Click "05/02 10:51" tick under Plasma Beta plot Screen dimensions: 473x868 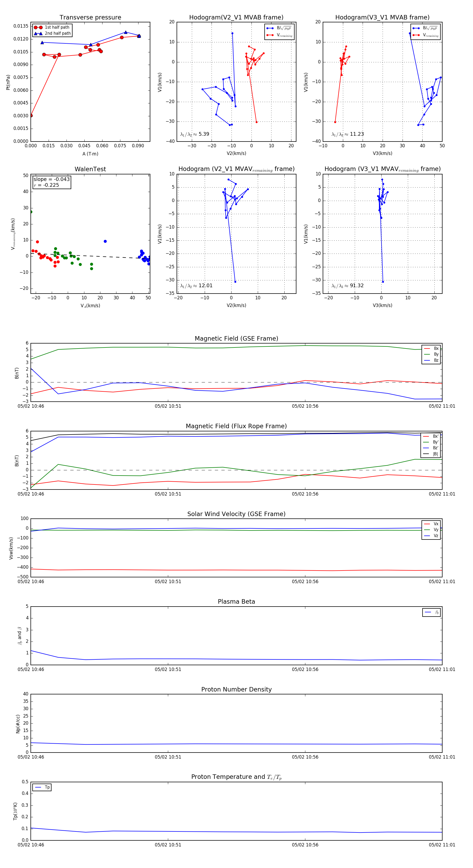pyautogui.click(x=168, y=669)
